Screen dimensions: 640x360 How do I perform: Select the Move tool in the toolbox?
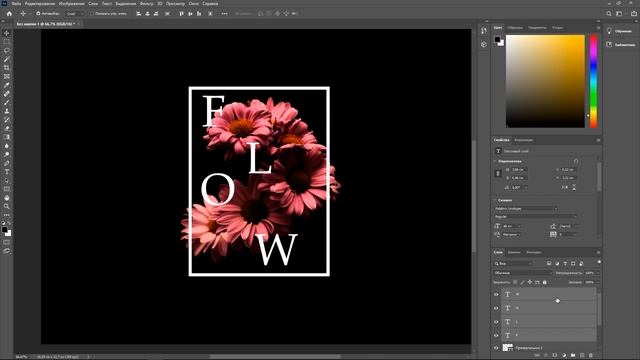[x=7, y=33]
